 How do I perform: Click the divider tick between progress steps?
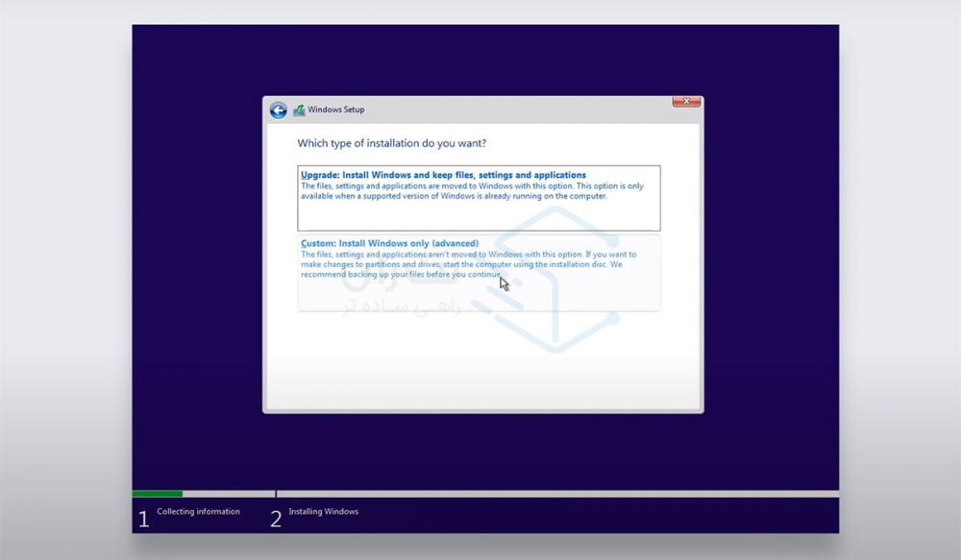(276, 494)
